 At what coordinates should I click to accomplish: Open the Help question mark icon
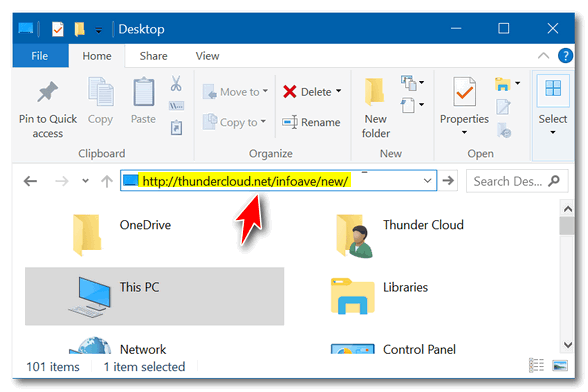[565, 56]
